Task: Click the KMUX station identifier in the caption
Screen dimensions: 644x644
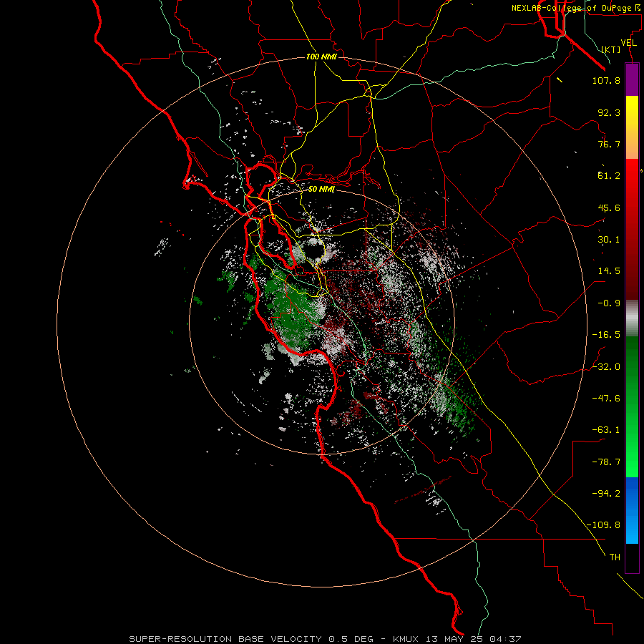Action: coord(407,639)
